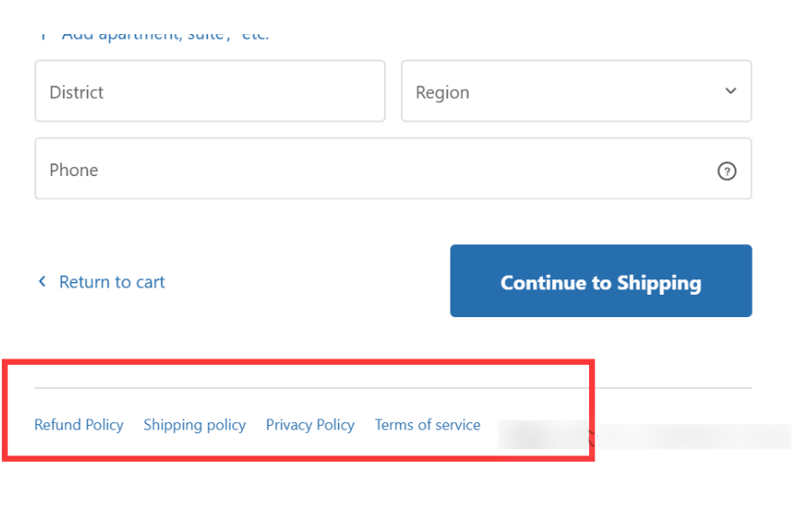
Task: Click the left chevron beside Return to cart
Action: click(x=41, y=282)
